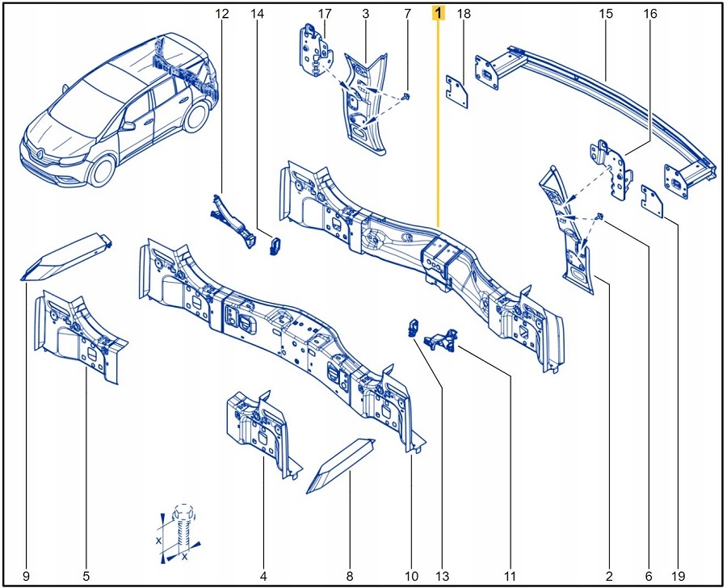Select the car overview illustration

120,110
